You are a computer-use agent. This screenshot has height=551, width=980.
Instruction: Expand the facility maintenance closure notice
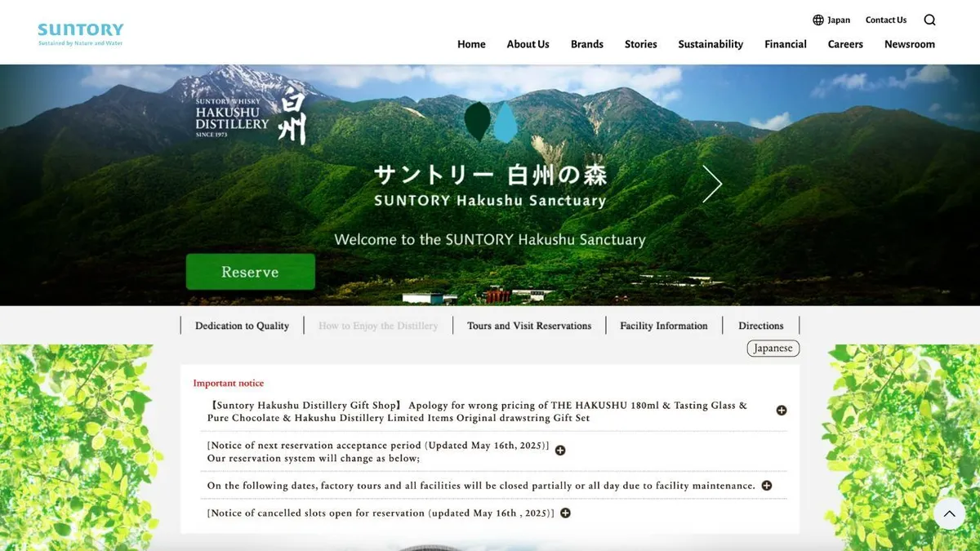767,485
